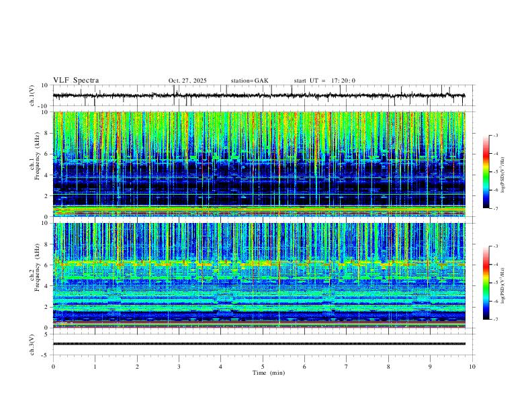This screenshot has width=532, height=411.
Task: Select the "start UT = 17:20:0" text
Action: [324, 81]
